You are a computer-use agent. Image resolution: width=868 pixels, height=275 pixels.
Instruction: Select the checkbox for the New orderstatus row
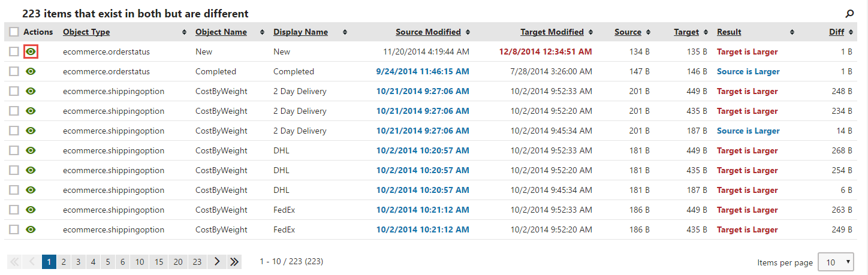(x=14, y=52)
